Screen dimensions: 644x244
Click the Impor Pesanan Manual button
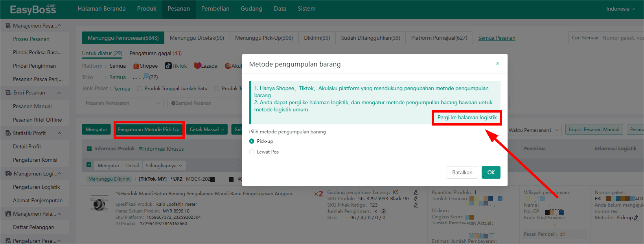594,129
